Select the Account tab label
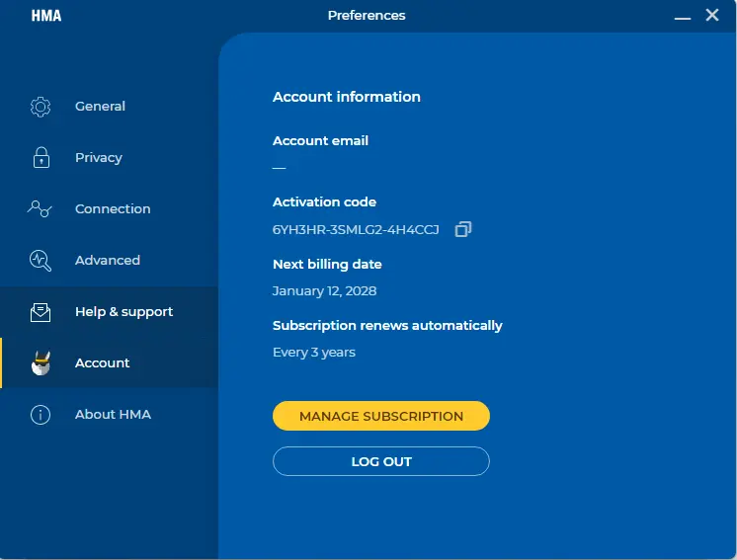Screen dimensions: 737x560 [103, 363]
